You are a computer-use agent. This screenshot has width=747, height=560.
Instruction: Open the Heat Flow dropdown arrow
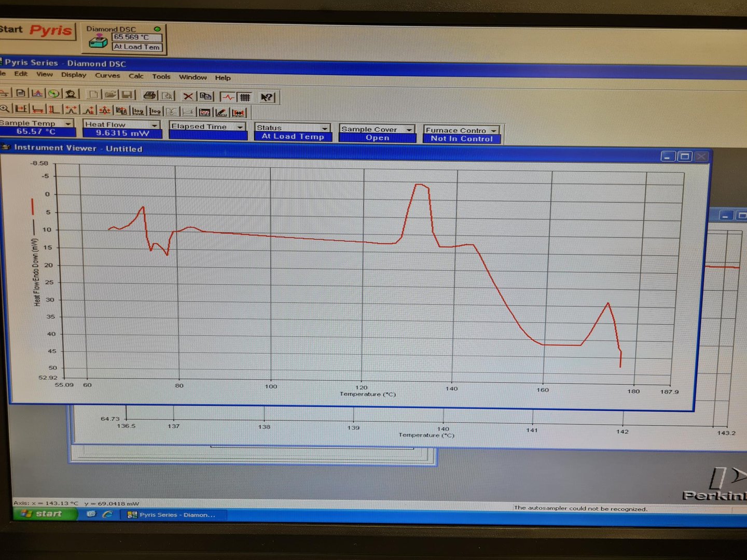pyautogui.click(x=155, y=125)
